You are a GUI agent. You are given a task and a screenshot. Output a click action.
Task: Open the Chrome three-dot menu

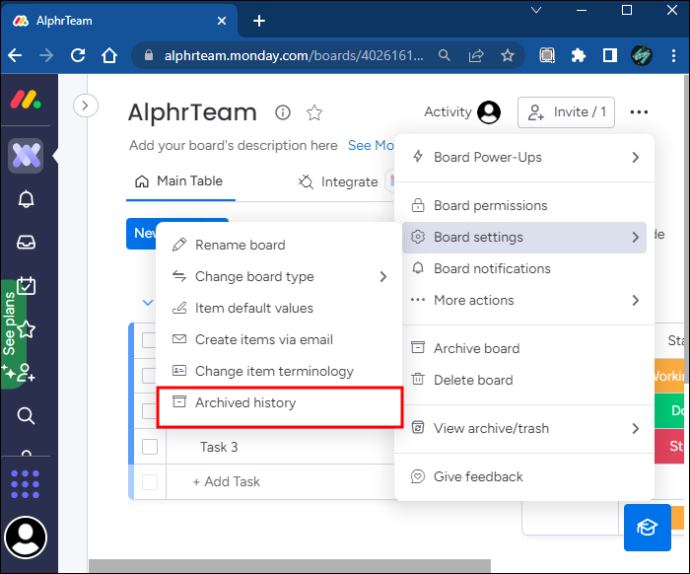click(x=673, y=55)
